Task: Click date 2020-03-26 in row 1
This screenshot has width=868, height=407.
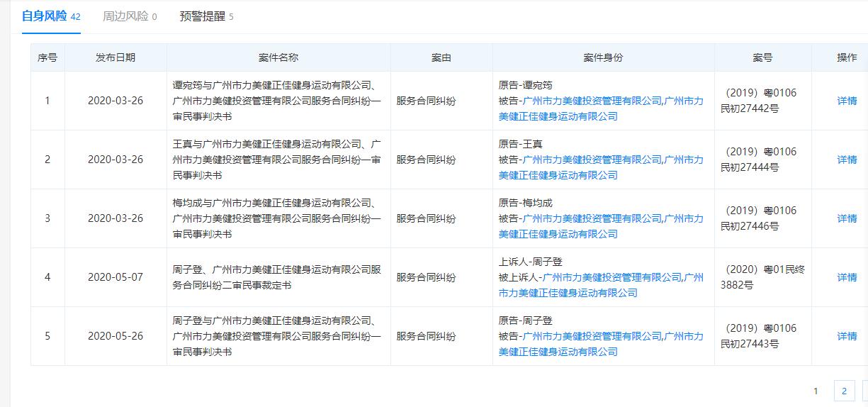Action: pos(115,101)
